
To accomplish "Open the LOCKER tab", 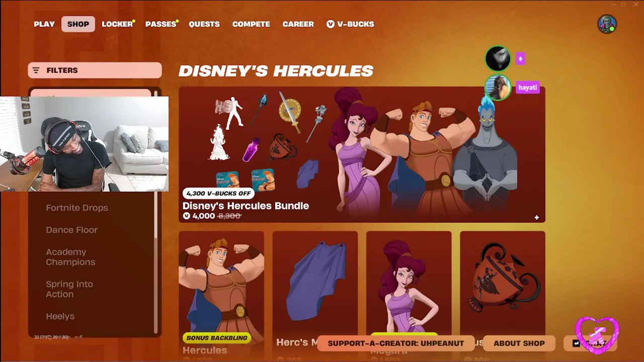I will coord(117,24).
